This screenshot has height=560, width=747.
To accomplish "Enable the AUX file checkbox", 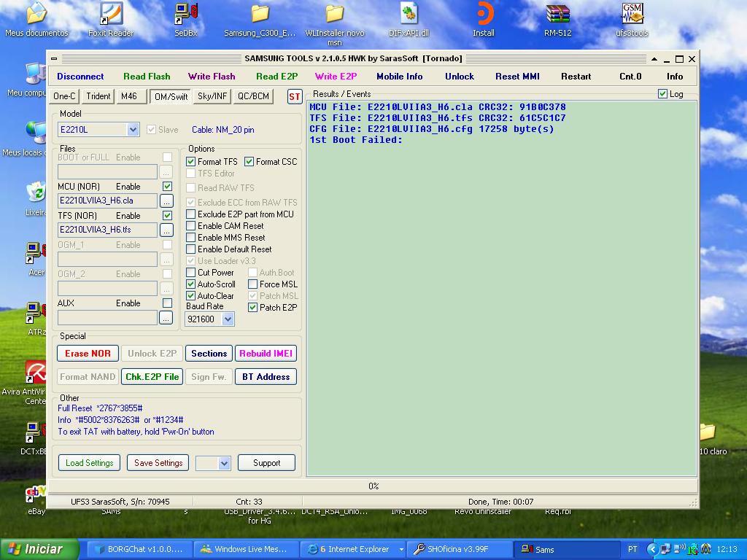I will click(167, 303).
